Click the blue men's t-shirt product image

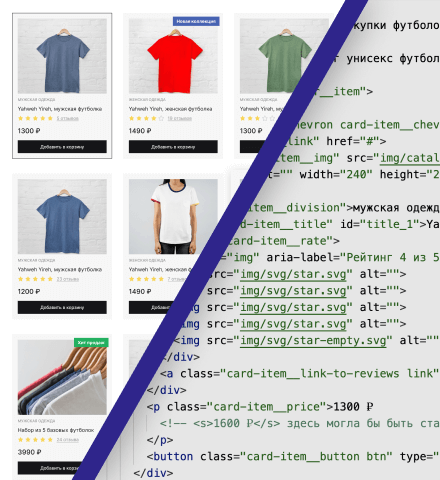tap(62, 56)
